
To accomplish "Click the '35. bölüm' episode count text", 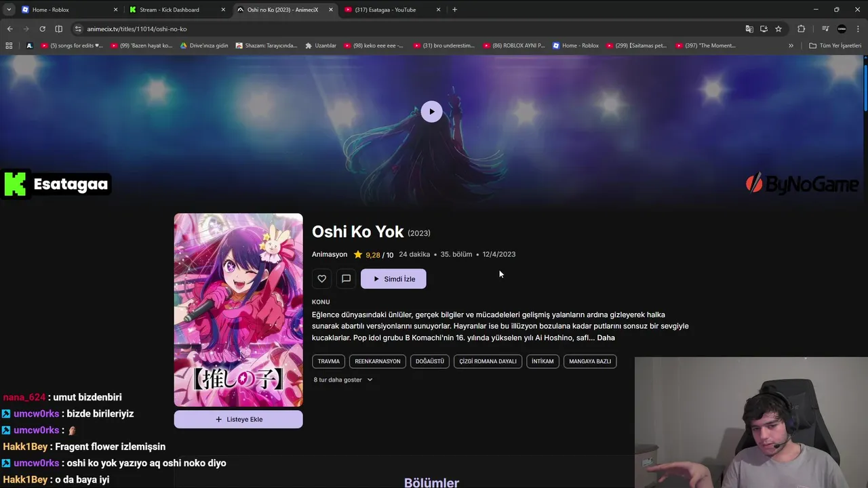I will tap(456, 255).
